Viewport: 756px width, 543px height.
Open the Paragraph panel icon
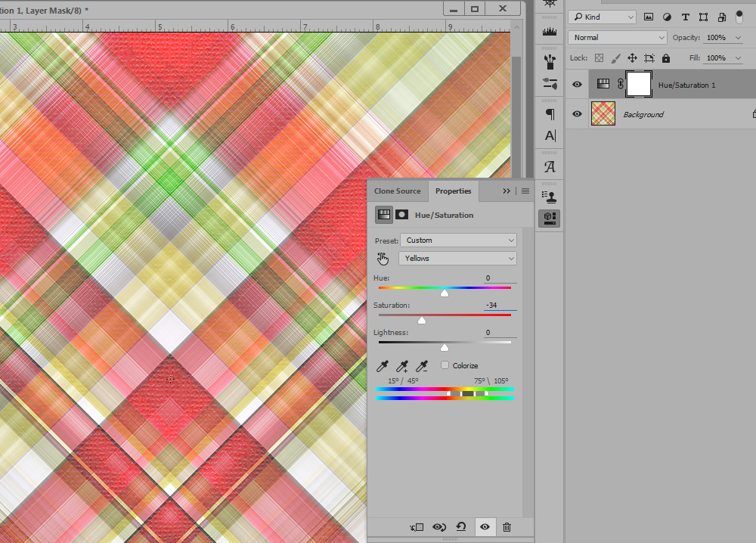[x=550, y=114]
